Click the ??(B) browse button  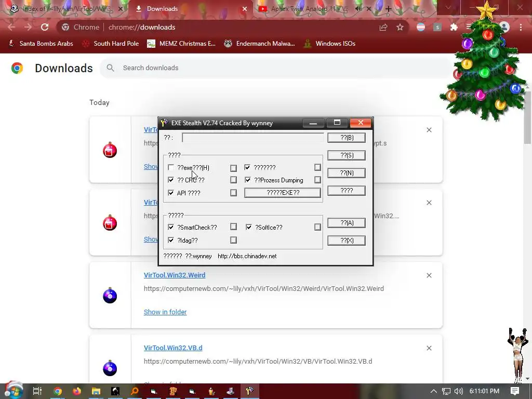tap(347, 138)
